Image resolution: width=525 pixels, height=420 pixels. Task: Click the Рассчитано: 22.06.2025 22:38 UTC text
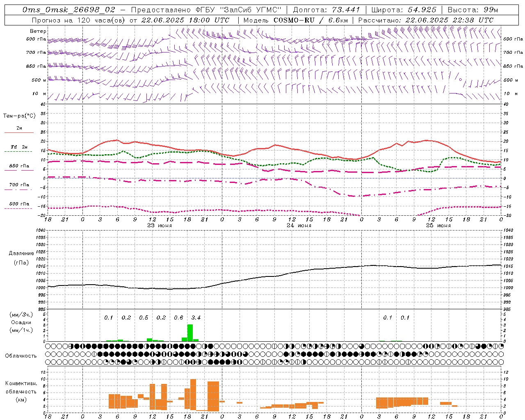(x=426, y=20)
